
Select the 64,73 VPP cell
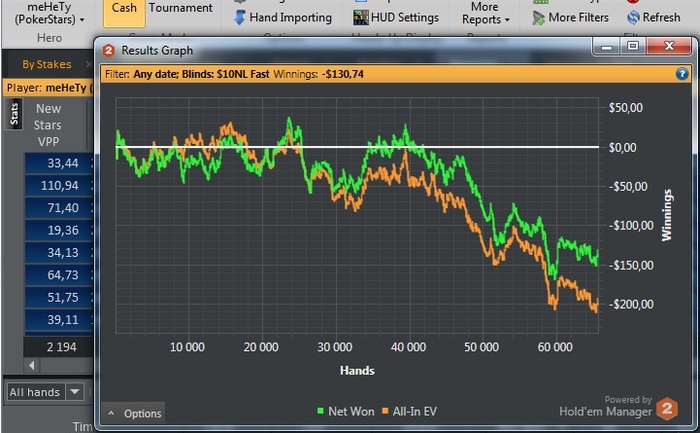point(58,275)
